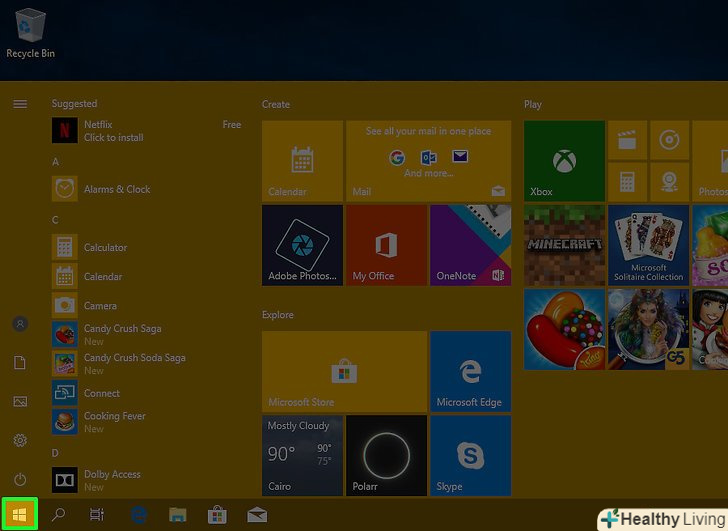Open the Polarr tile
The width and height of the screenshot is (728, 531).
386,455
